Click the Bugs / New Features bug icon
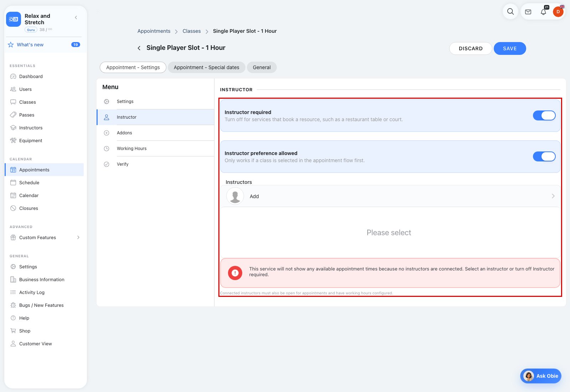Image resolution: width=570 pixels, height=392 pixels. point(13,305)
